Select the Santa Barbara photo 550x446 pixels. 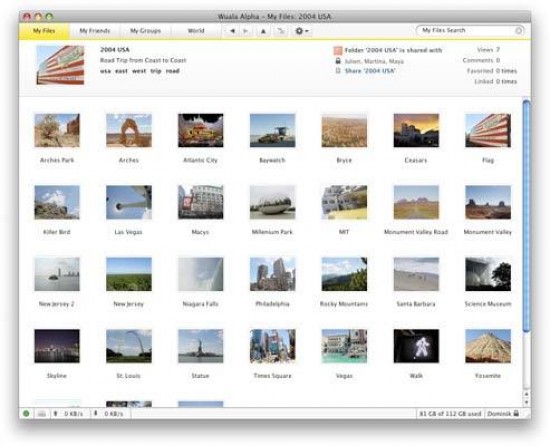(416, 274)
